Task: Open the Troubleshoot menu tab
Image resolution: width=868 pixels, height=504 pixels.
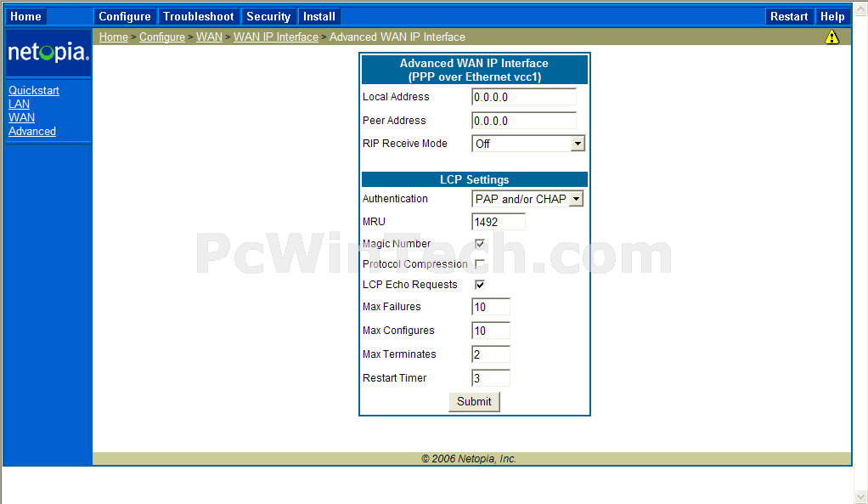Action: pos(198,17)
